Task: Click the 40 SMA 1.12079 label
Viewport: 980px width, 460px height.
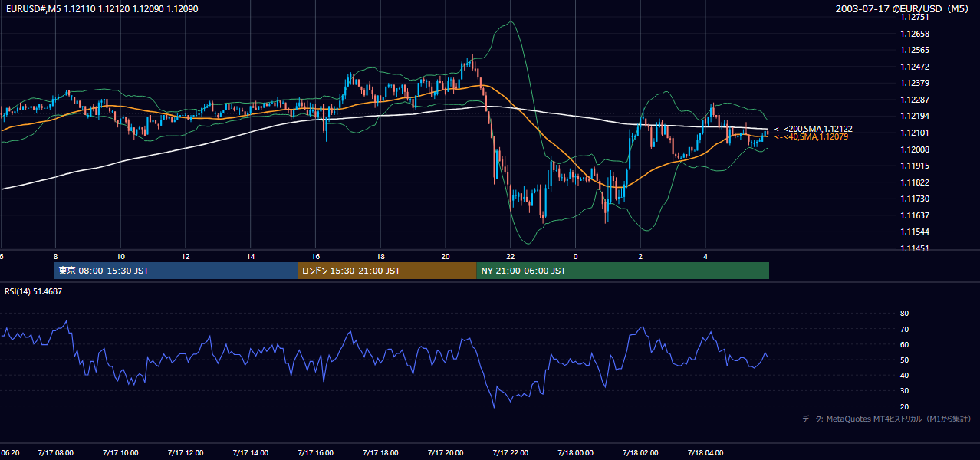Action: point(811,136)
